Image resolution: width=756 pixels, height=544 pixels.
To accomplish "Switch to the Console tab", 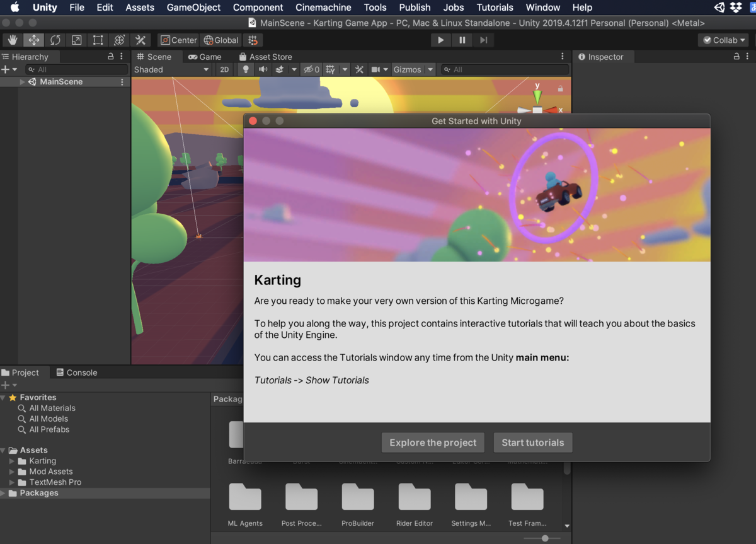I will [76, 373].
